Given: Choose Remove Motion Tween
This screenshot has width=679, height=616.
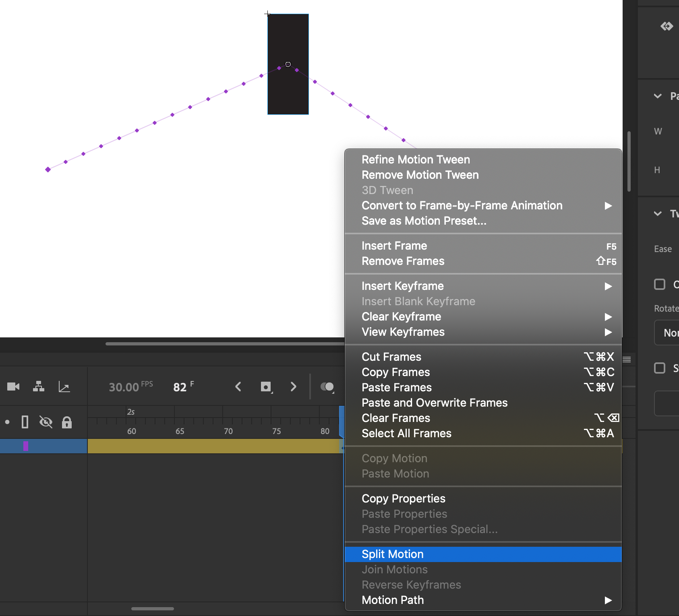Looking at the screenshot, I should pos(420,175).
